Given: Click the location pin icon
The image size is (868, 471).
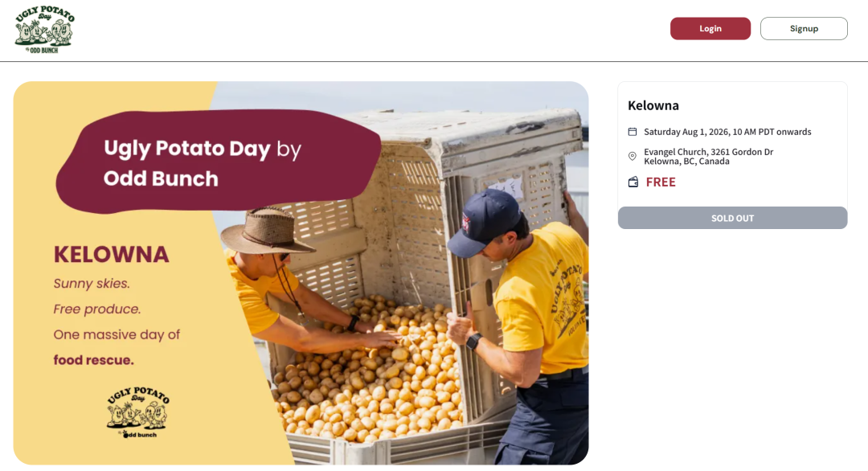Looking at the screenshot, I should [633, 156].
